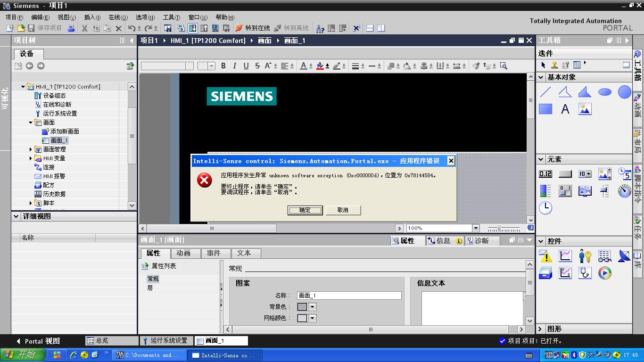This screenshot has width=644, height=362.
Task: Select the Rectangle tool in basic objects
Action: [x=545, y=109]
